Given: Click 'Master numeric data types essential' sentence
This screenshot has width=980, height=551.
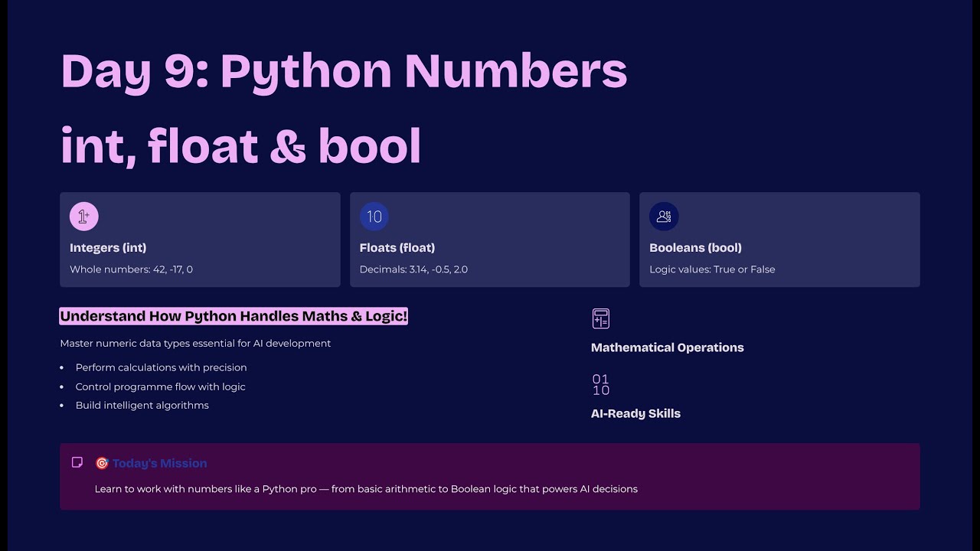Looking at the screenshot, I should (x=195, y=344).
